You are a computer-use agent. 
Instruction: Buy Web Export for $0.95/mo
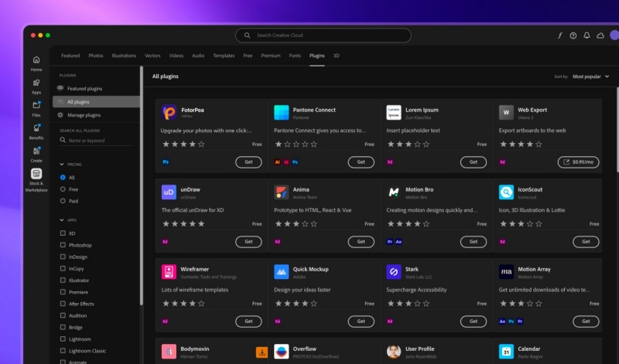[578, 162]
